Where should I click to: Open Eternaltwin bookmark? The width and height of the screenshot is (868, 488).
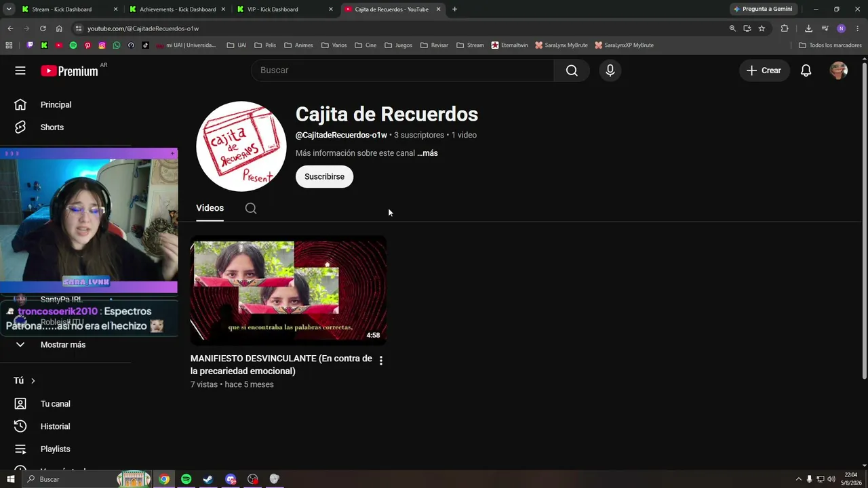point(509,45)
